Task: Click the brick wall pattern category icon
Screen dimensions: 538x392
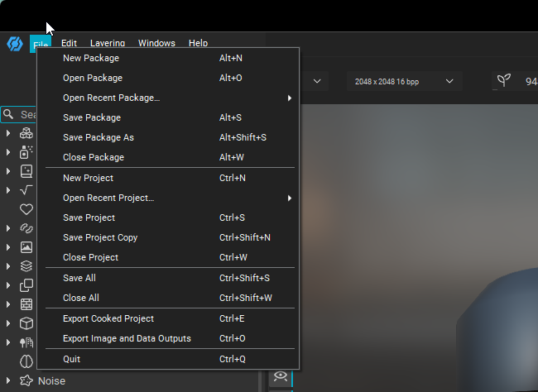Action: point(26,304)
